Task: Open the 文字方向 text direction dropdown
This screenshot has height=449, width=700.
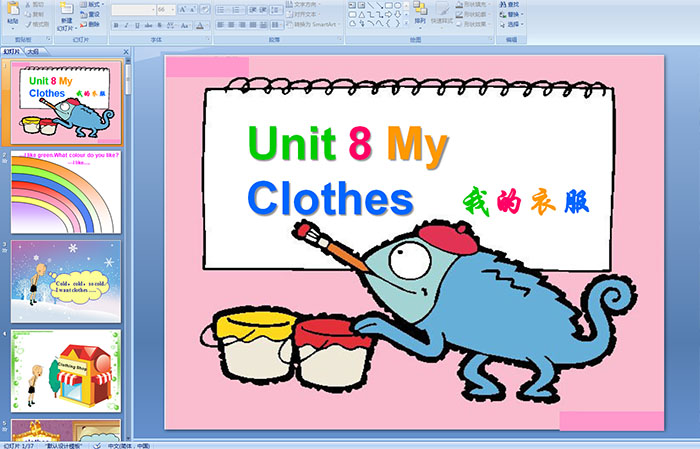Action: click(x=303, y=4)
